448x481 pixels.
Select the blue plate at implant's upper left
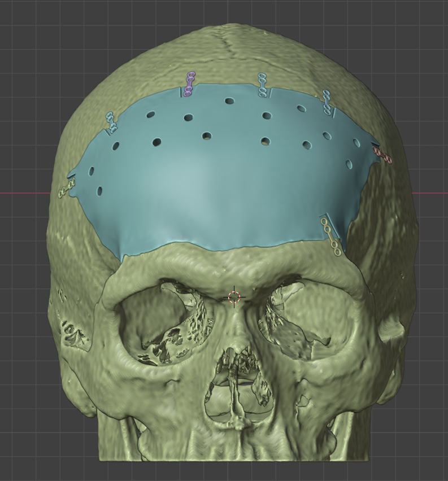coord(111,121)
